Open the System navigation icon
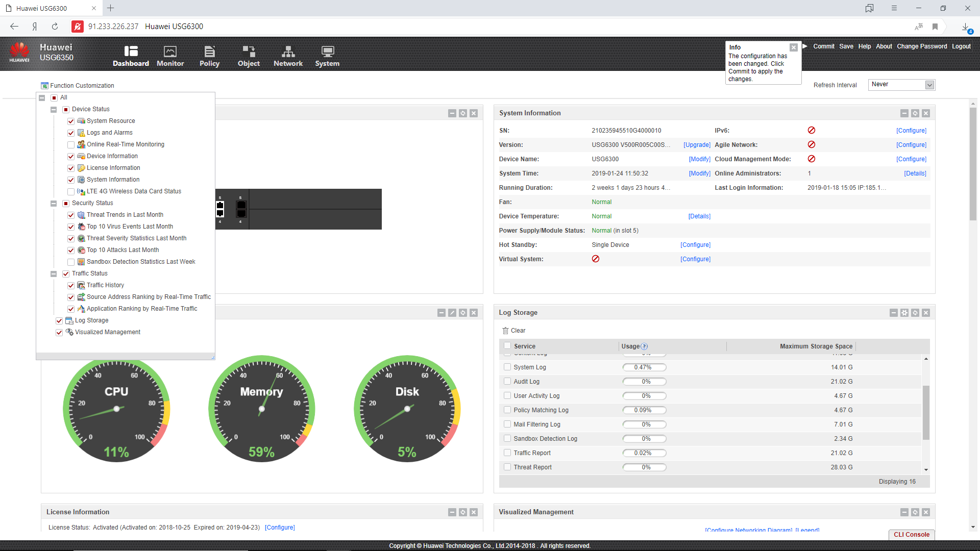 tap(327, 52)
